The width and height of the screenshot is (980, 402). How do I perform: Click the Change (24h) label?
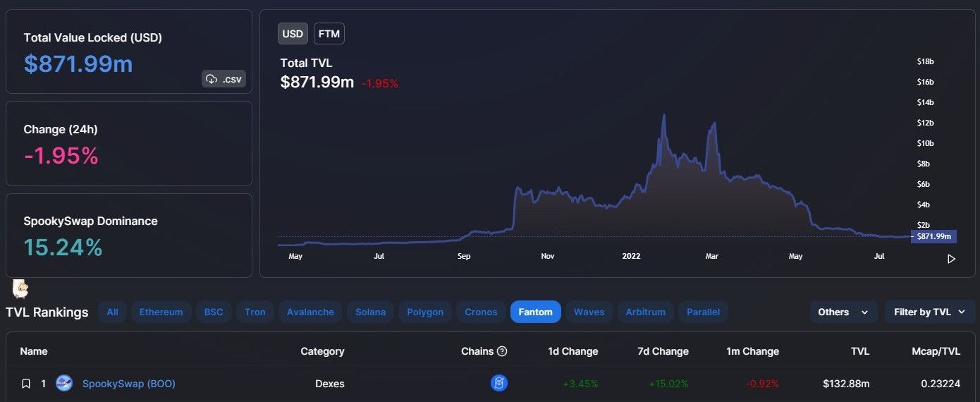tap(61, 129)
